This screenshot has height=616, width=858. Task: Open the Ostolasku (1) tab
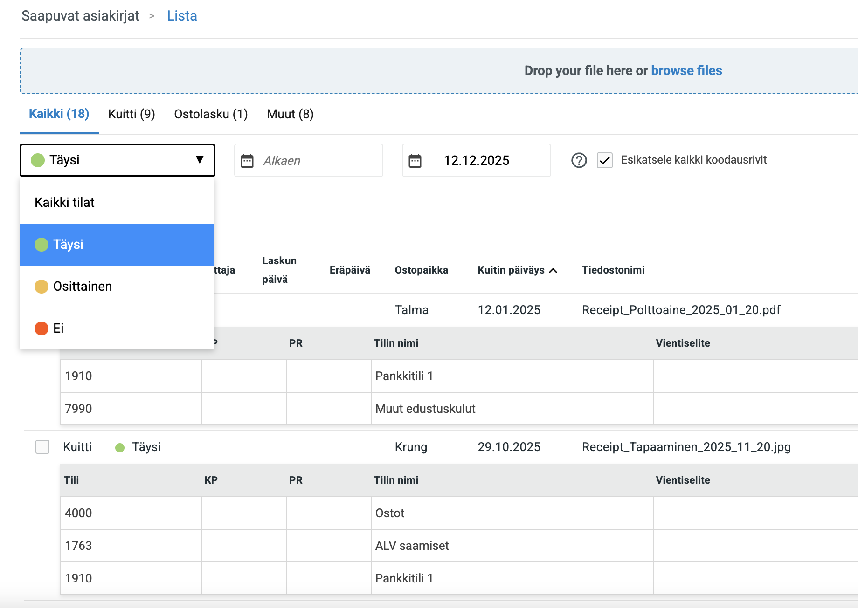(x=211, y=114)
